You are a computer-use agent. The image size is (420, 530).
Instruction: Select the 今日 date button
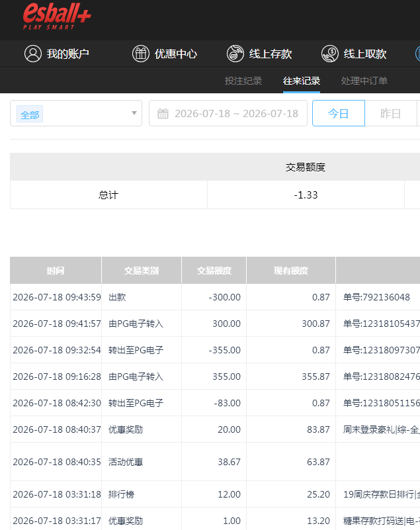339,113
